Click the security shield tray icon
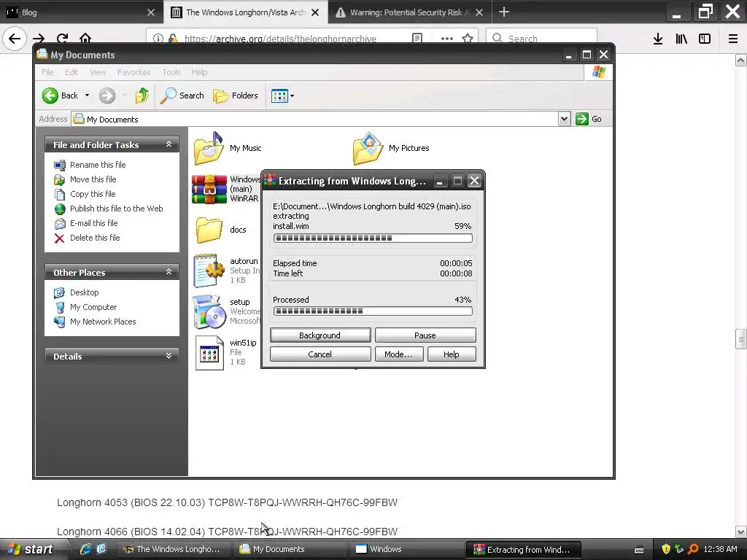The width and height of the screenshot is (747, 560). click(666, 549)
